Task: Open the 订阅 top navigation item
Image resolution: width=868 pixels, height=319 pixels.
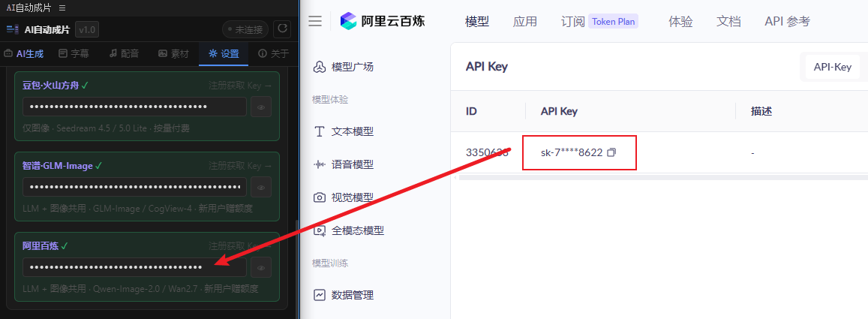Action: (x=573, y=22)
